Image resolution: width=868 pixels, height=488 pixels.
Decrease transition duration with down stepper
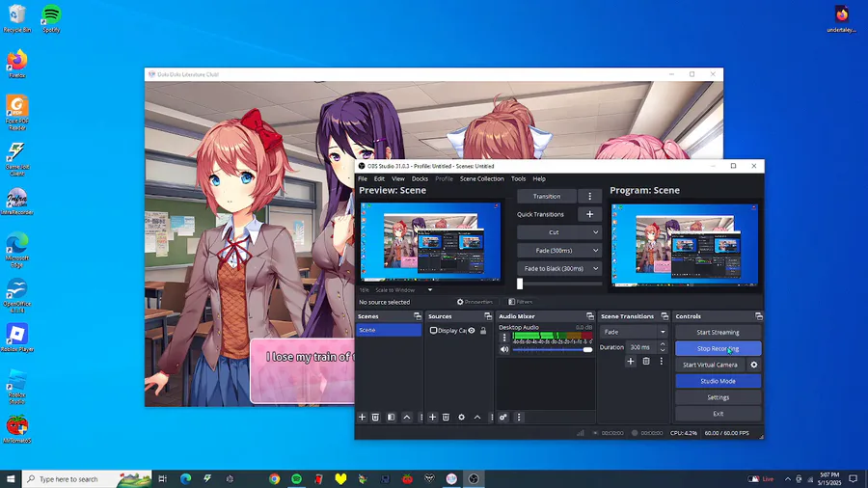(663, 350)
